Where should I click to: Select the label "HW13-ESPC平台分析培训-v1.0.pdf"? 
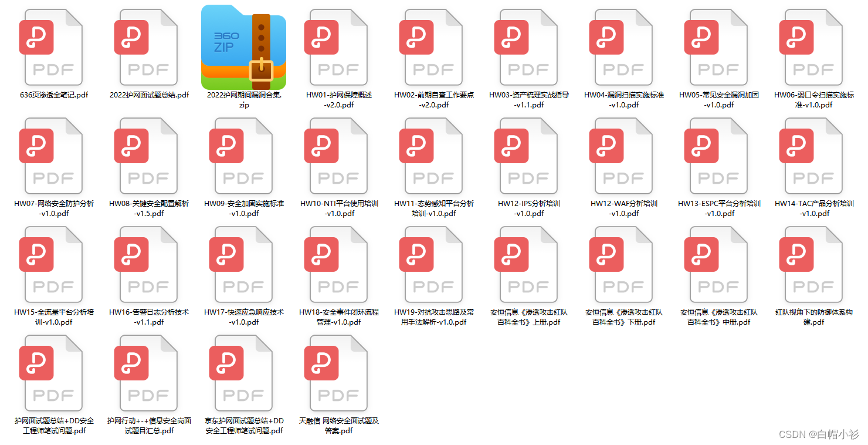(x=719, y=208)
